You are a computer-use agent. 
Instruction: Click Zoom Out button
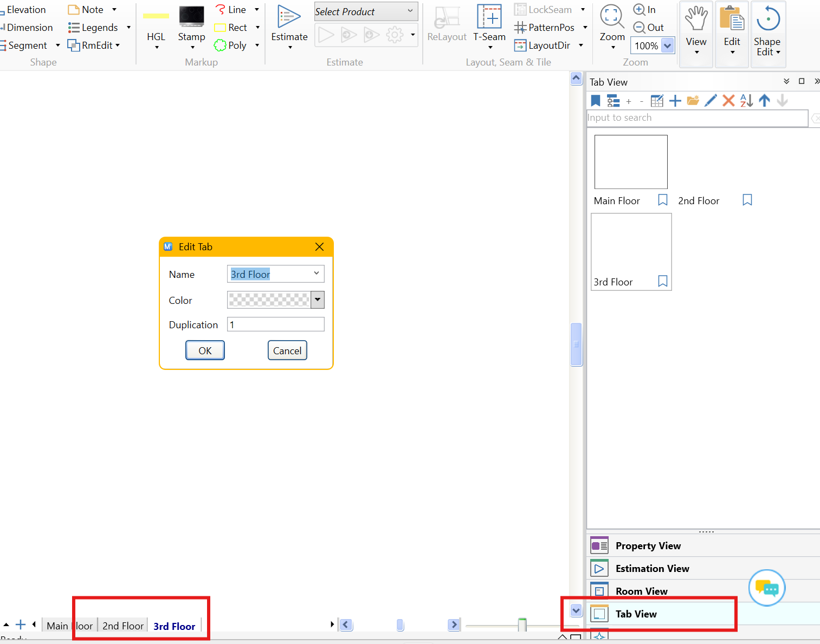[x=649, y=28]
